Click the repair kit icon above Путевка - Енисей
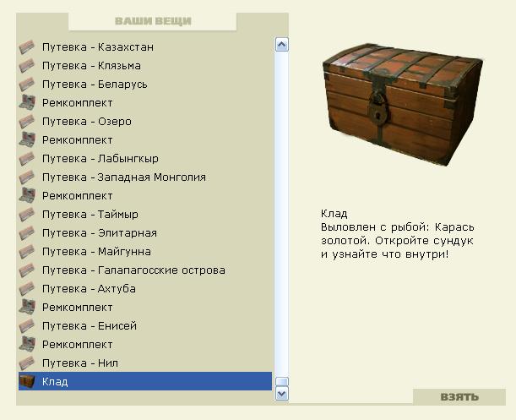516x420 pixels. coord(27,308)
